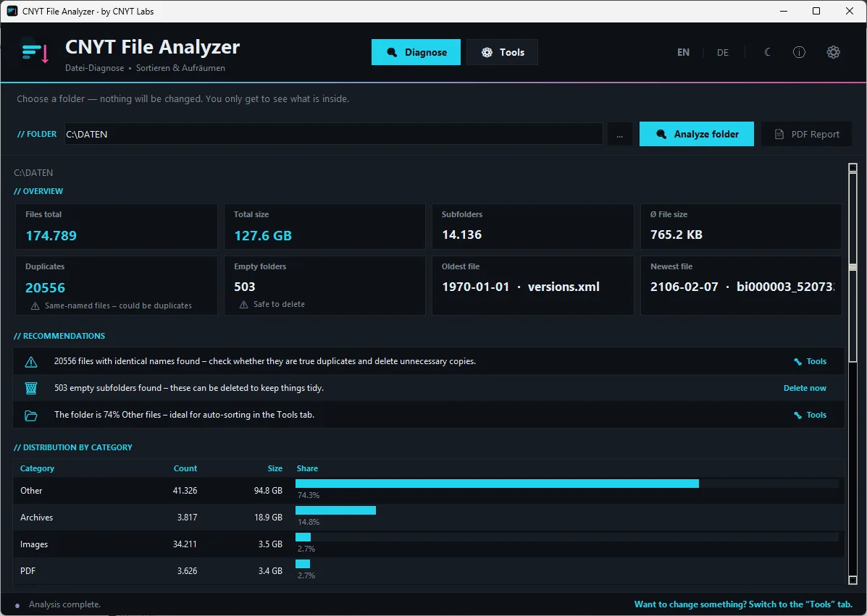867x616 pixels.
Task: Click the trash bin icon for empty subfolders
Action: tap(31, 389)
